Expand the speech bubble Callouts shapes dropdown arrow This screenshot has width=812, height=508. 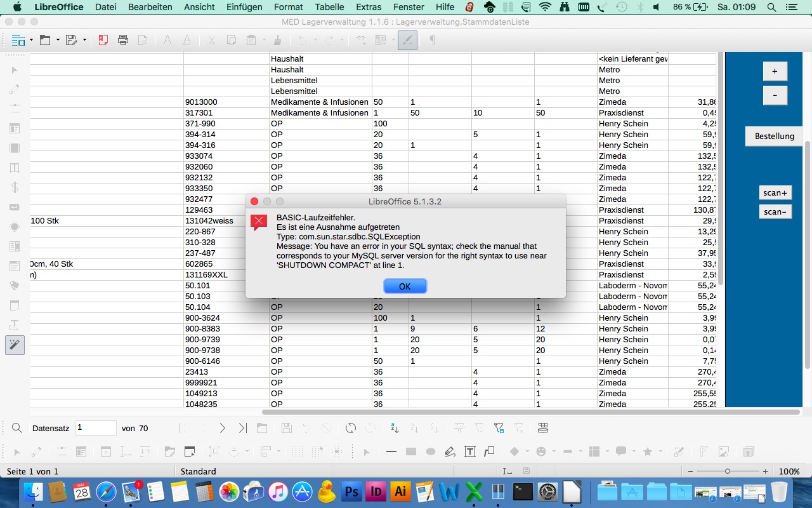click(x=634, y=451)
